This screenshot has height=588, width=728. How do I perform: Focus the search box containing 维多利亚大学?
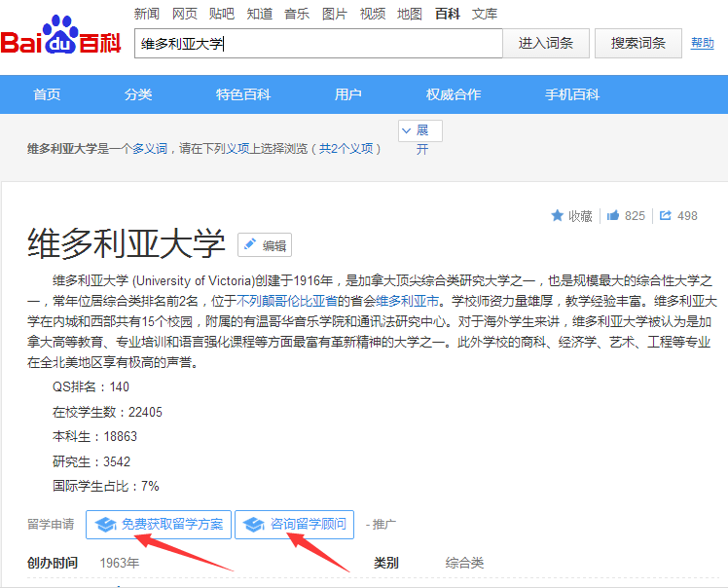tap(318, 43)
